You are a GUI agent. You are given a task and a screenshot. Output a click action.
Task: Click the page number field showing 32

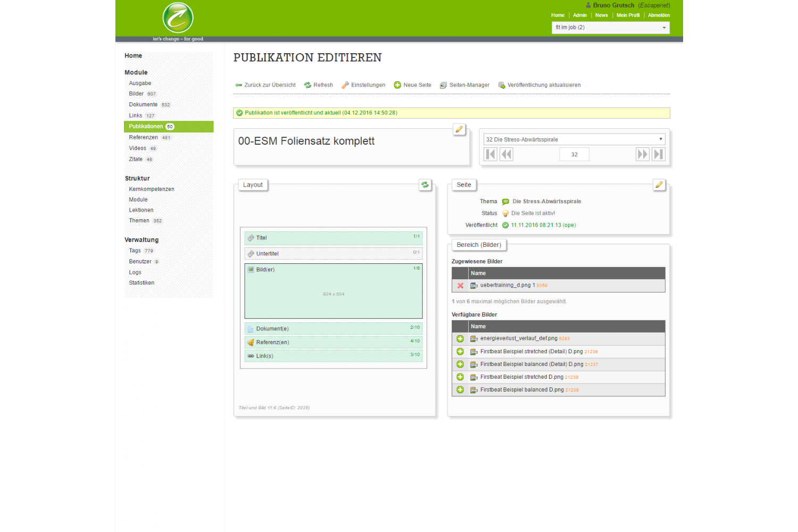574,154
